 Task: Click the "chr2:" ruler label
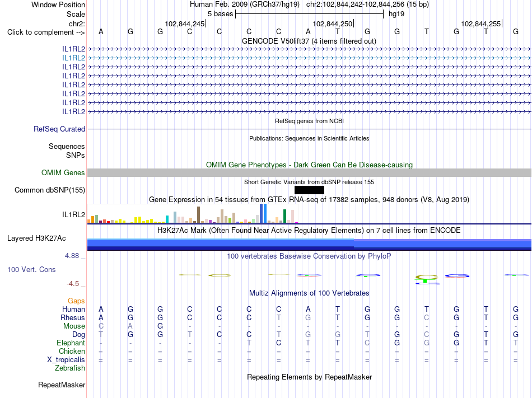click(x=77, y=24)
